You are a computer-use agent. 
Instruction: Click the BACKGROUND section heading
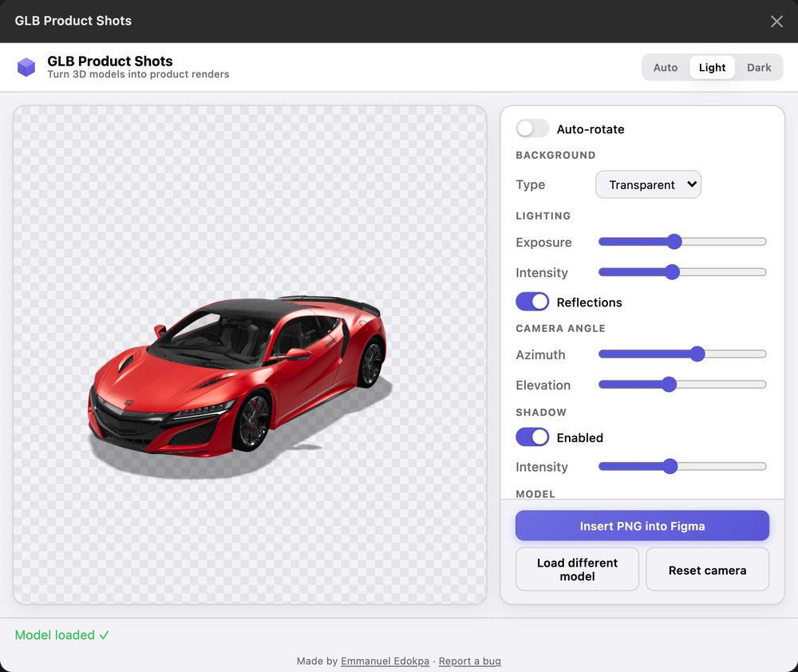555,155
